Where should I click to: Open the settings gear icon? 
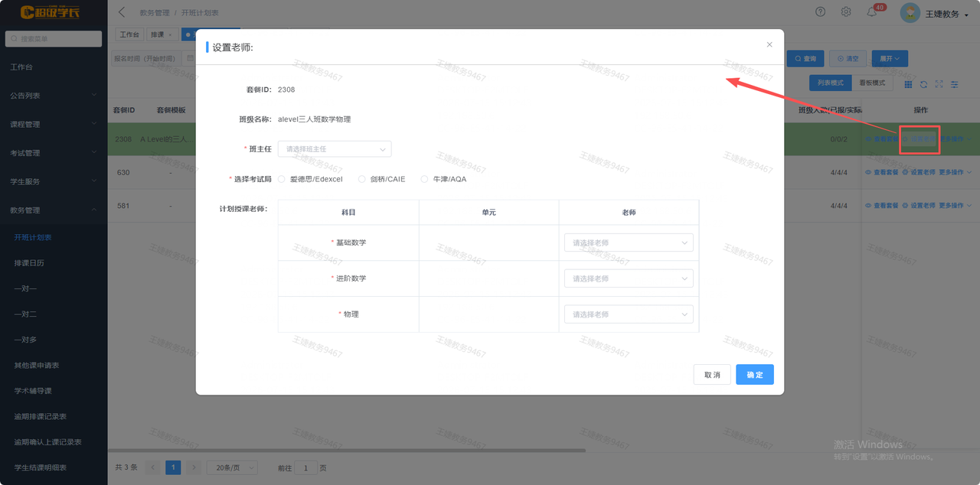[846, 11]
